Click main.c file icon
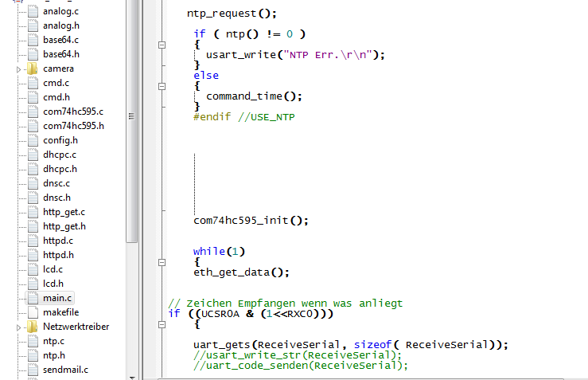The width and height of the screenshot is (588, 380). coord(33,298)
